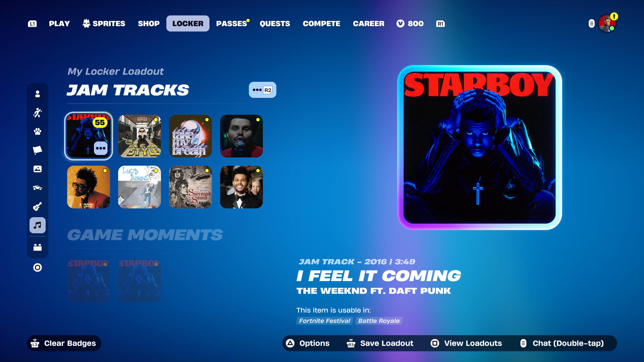Click the Options button
The height and width of the screenshot is (362, 644).
pyautogui.click(x=308, y=343)
